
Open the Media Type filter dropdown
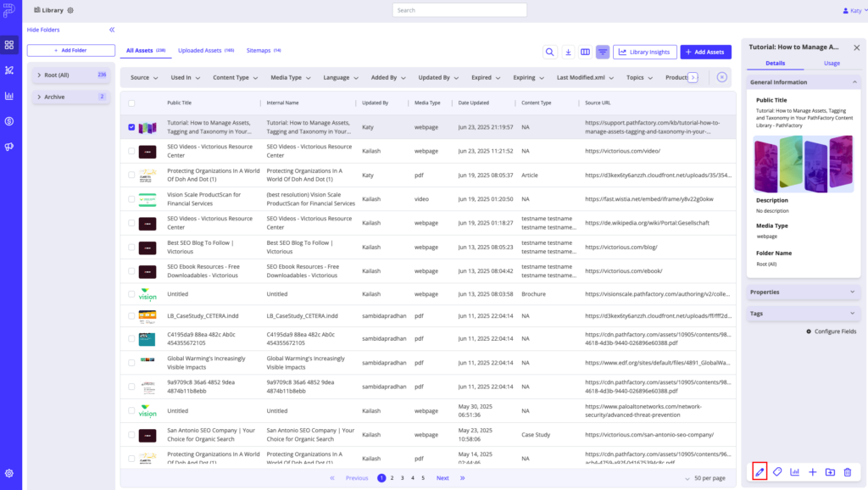pos(291,77)
